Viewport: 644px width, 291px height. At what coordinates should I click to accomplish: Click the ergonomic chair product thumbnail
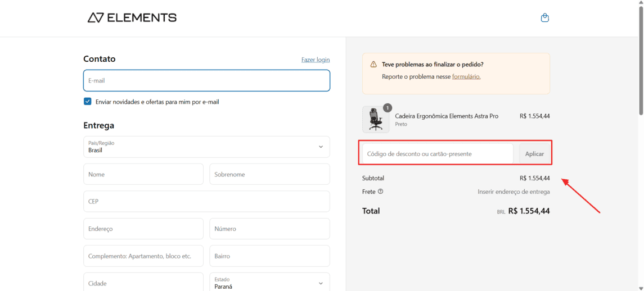tap(375, 120)
